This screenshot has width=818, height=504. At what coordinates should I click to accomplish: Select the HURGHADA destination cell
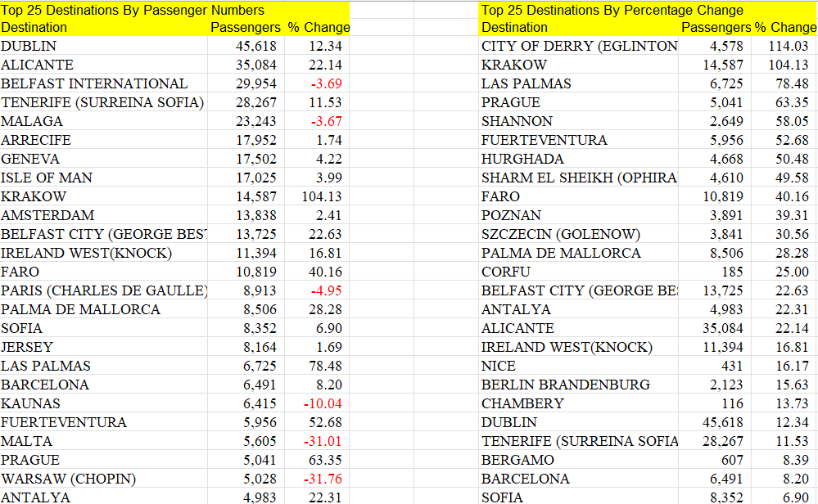(x=522, y=159)
